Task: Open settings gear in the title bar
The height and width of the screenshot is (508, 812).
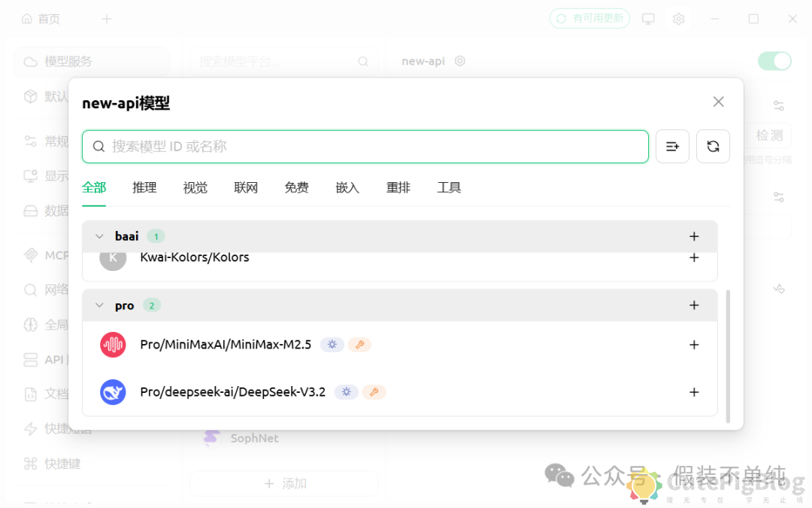Action: pyautogui.click(x=679, y=18)
